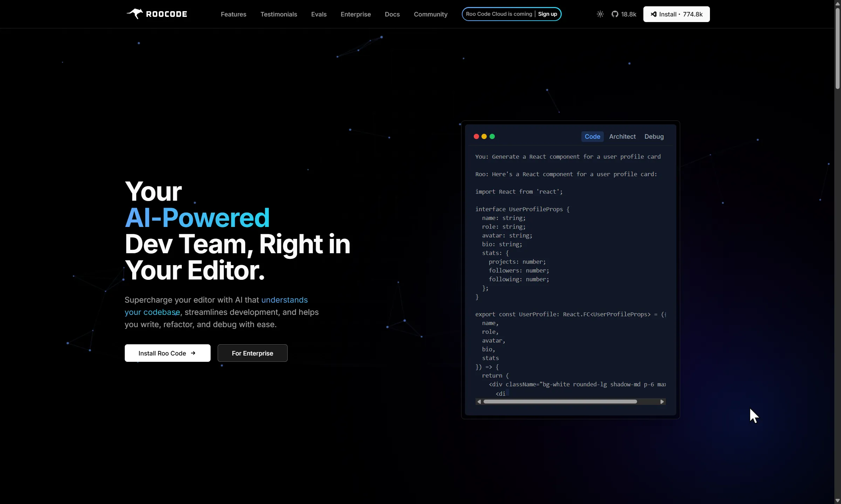Click the 'import React from' code line
This screenshot has height=504, width=841.
click(x=519, y=192)
